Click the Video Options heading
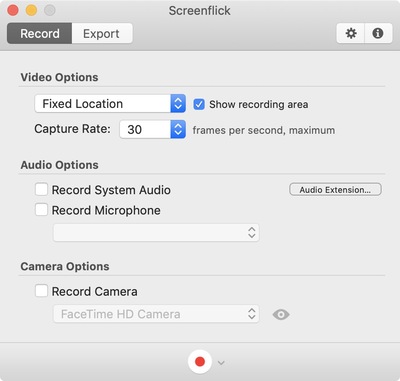The height and width of the screenshot is (381, 400). [59, 77]
